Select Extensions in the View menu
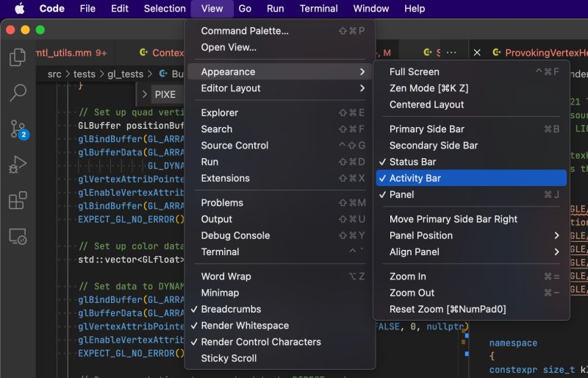Image resolution: width=588 pixels, height=378 pixels. 279,178
